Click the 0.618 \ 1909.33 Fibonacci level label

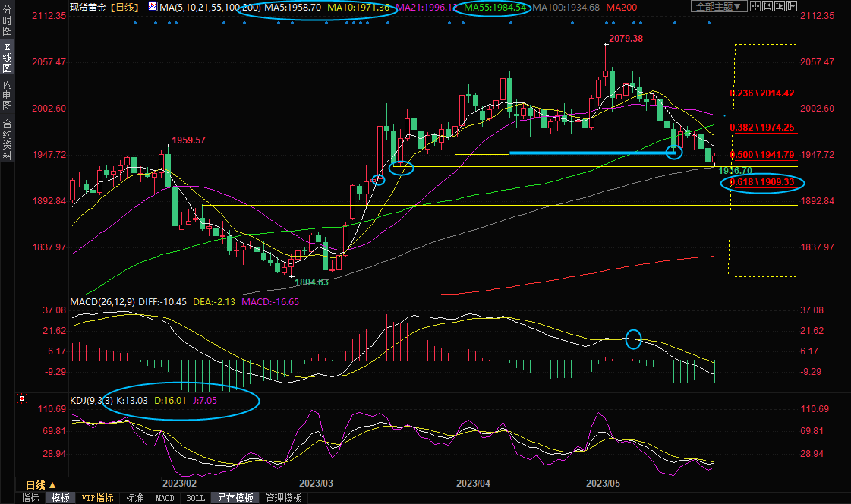pos(762,182)
